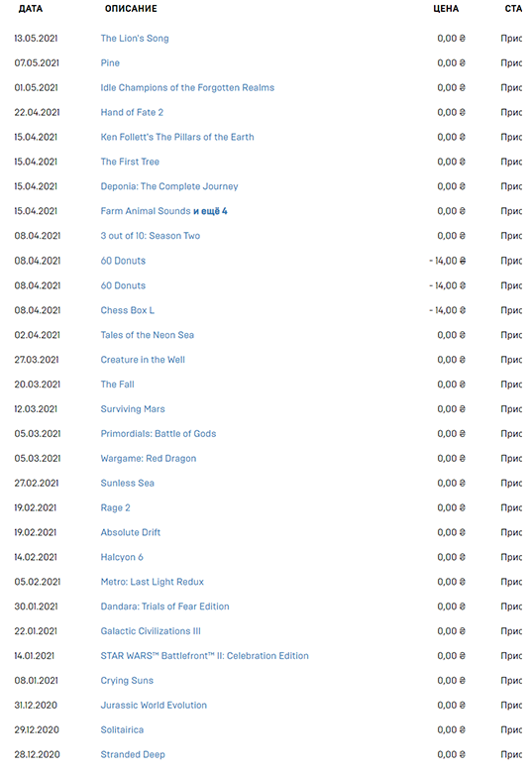Open Metro: Last Light Redux entry
Screen dimensions: 532x772
tap(152, 582)
